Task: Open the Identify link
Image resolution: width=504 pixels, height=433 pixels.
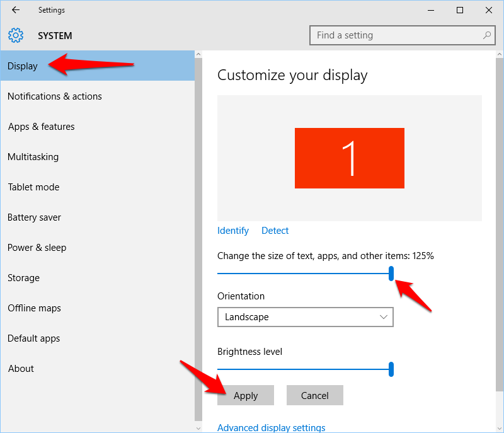Action: tap(233, 231)
